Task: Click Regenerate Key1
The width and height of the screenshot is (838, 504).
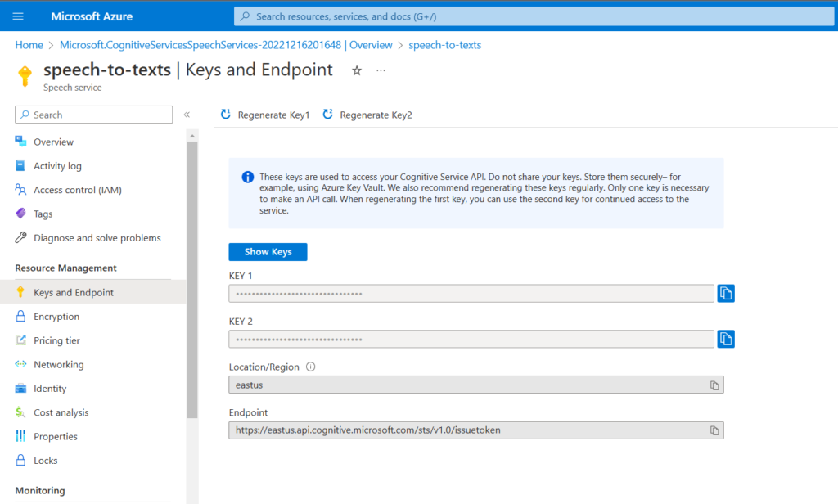Action: (x=265, y=115)
